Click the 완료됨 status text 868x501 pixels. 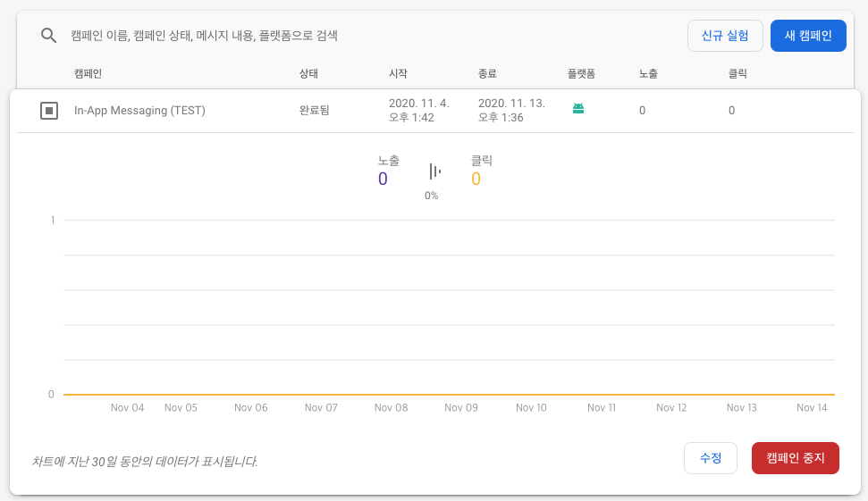315,111
